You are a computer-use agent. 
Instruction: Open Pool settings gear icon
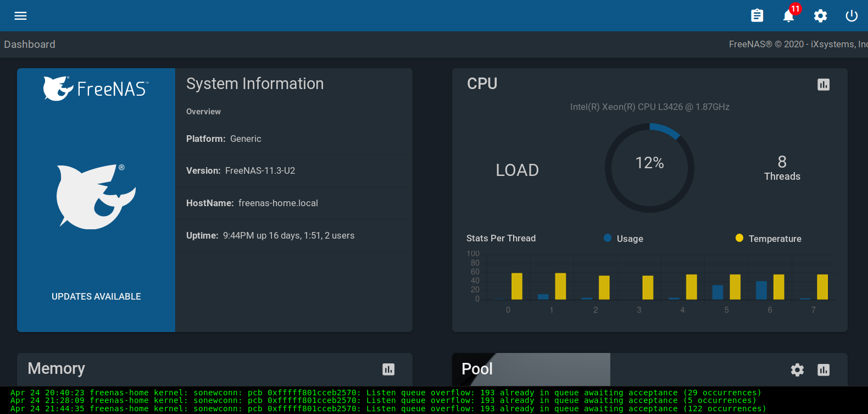[x=797, y=370]
